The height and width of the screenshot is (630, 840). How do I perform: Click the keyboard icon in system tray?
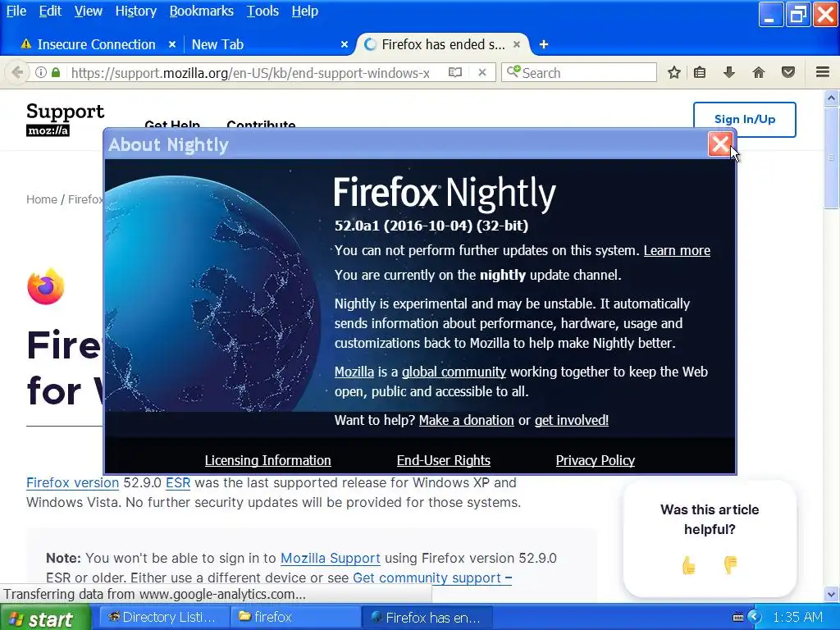click(738, 617)
